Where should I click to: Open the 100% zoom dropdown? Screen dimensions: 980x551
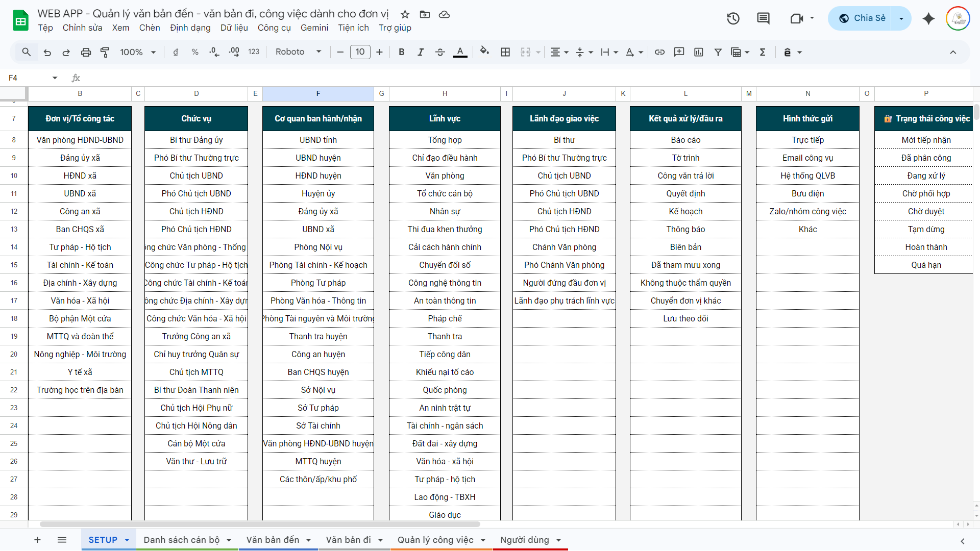[x=138, y=52]
